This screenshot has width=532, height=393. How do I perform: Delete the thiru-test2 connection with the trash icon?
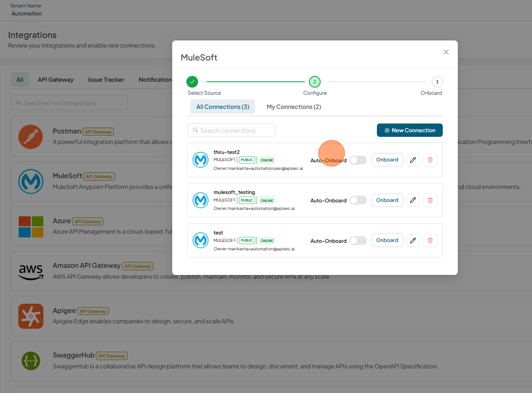pos(430,160)
